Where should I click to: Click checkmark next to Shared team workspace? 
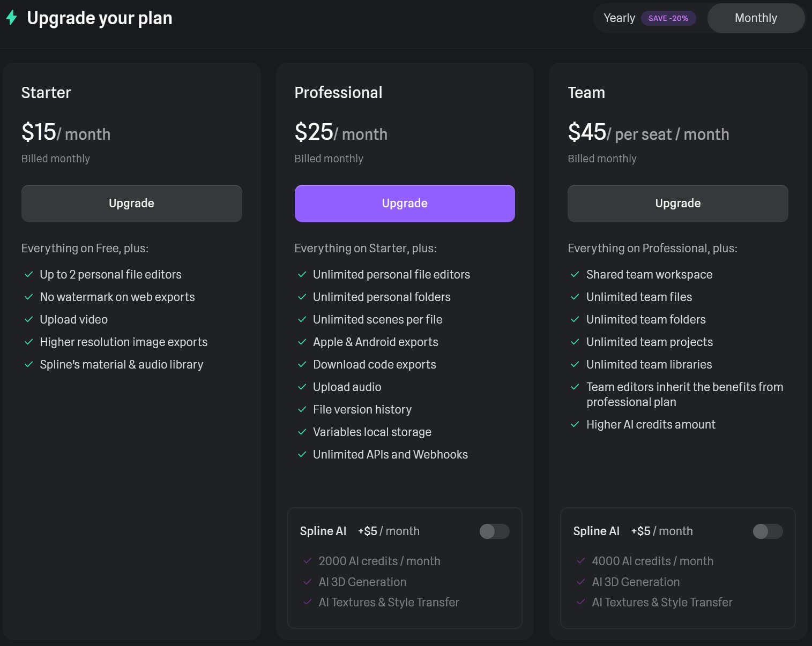[575, 274]
